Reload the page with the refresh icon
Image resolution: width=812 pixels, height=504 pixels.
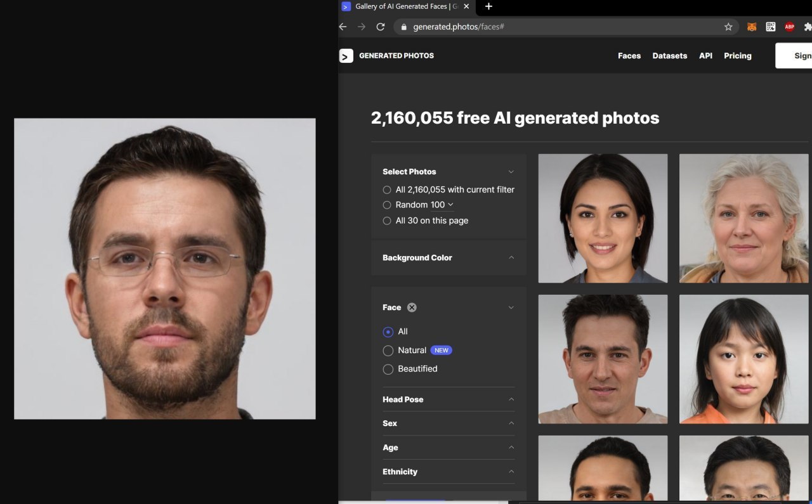381,27
